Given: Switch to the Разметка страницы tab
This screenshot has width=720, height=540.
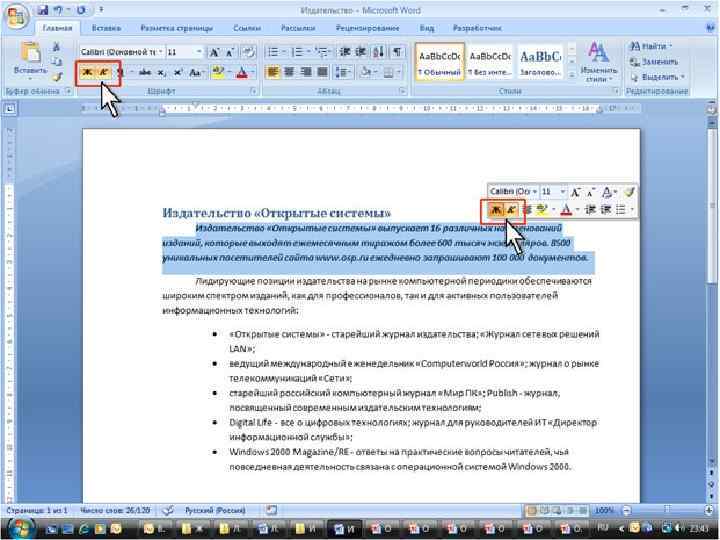Looking at the screenshot, I should [x=176, y=28].
